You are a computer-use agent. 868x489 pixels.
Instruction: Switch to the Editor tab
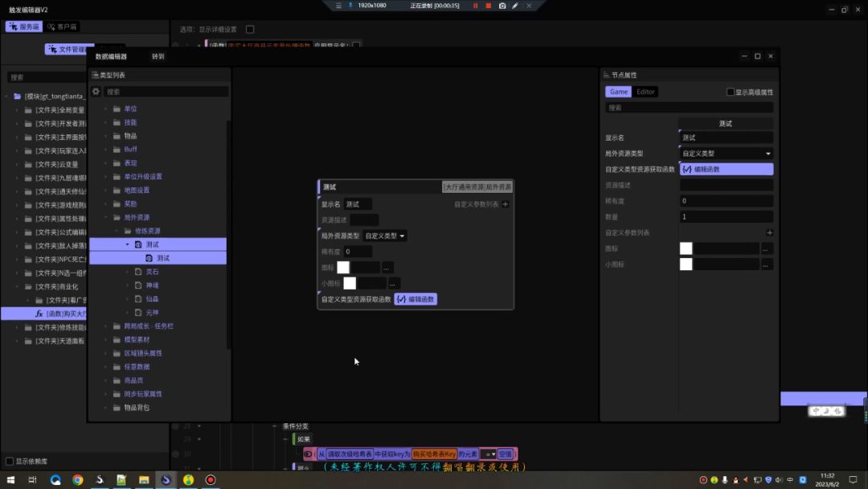(645, 92)
